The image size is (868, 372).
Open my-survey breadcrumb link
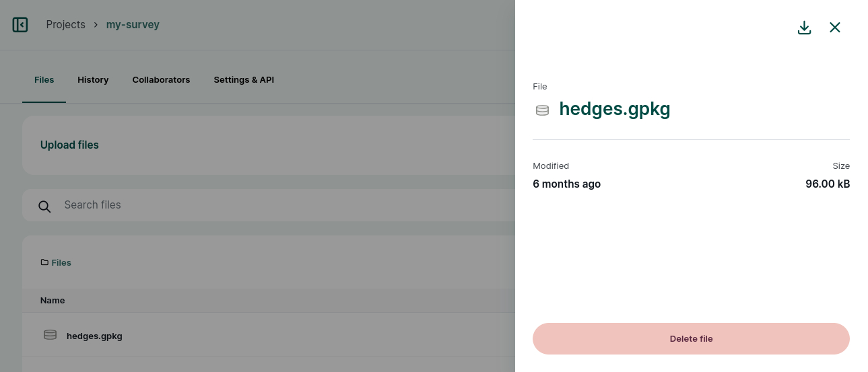coord(133,25)
